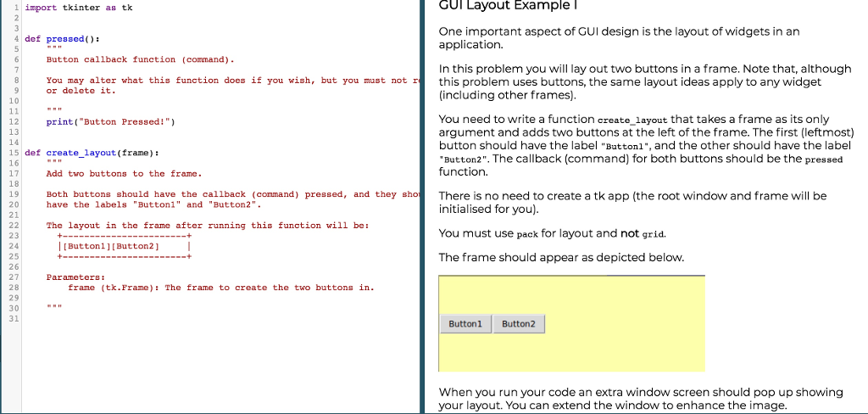
Task: Click the line starting 'have the labels'
Action: tap(153, 204)
